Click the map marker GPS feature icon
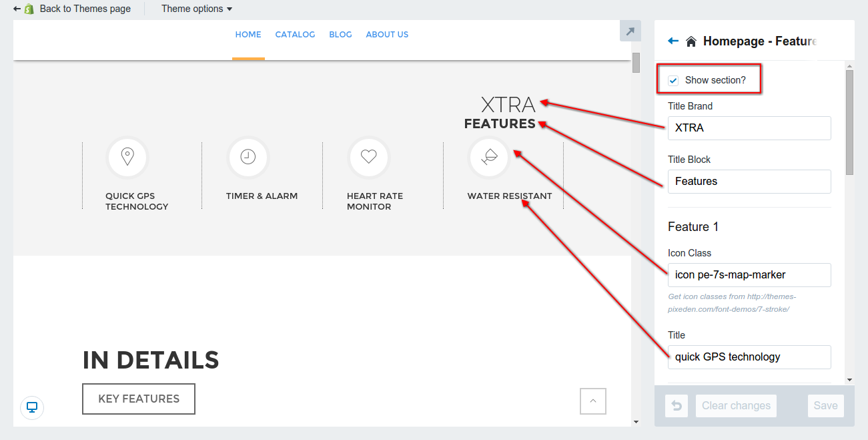 pos(127,157)
